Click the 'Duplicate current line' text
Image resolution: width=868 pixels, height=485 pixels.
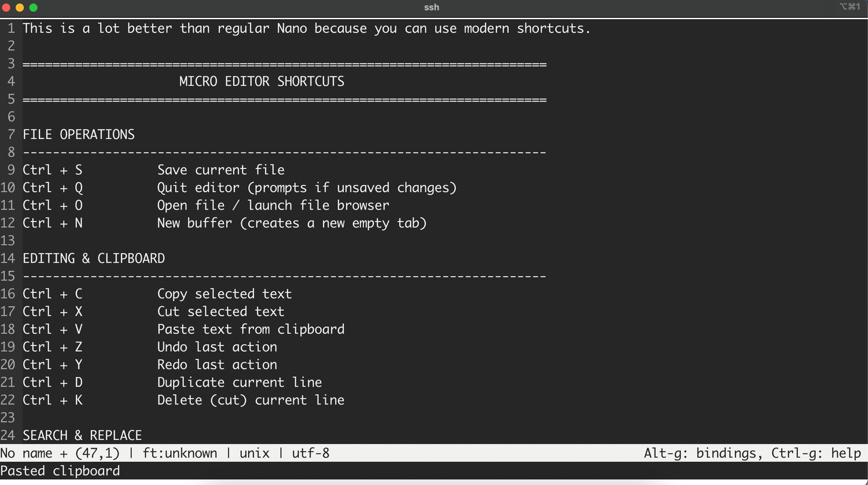[x=240, y=383]
